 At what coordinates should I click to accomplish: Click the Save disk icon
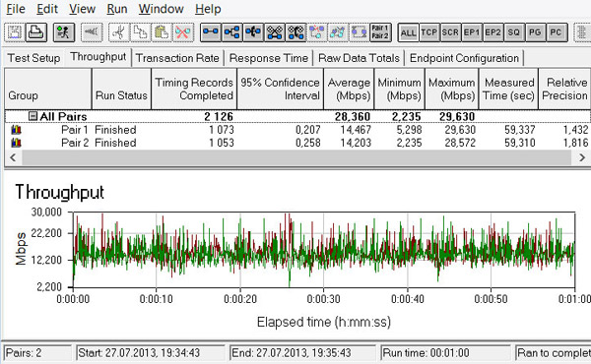(15, 32)
